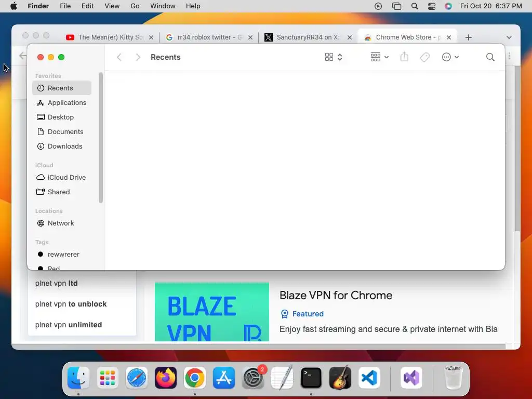Close the Chrome Web Store tab
The image size is (532, 399).
click(x=449, y=37)
